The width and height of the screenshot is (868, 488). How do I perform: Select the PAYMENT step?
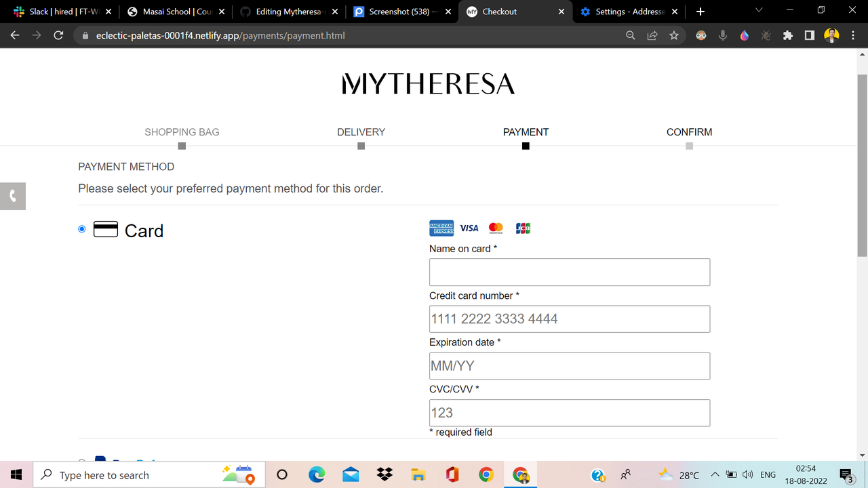pyautogui.click(x=526, y=132)
